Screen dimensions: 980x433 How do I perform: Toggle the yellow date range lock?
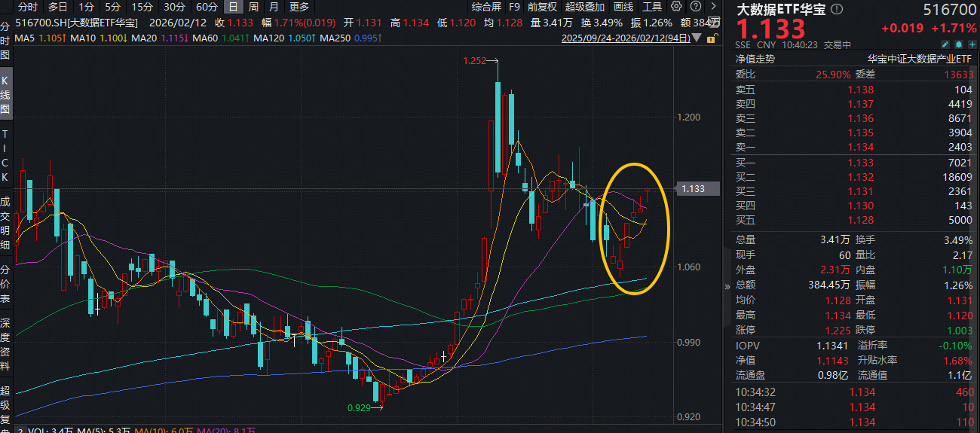point(712,38)
